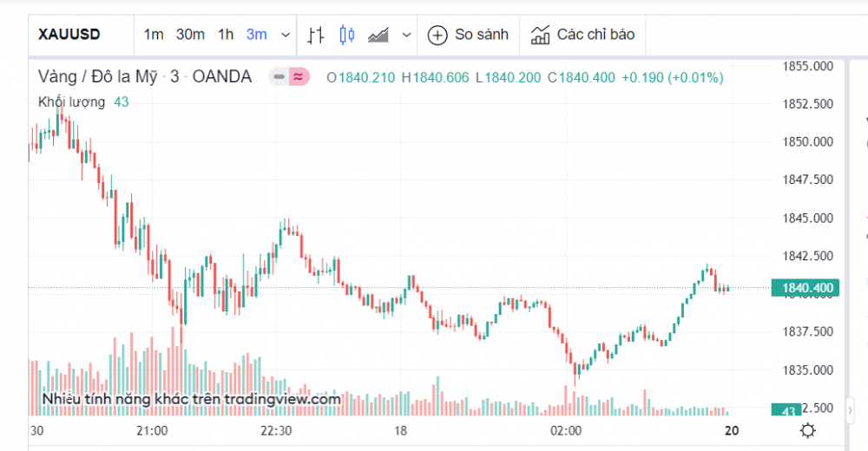Expand the timeframe interval dropdown

click(x=286, y=35)
